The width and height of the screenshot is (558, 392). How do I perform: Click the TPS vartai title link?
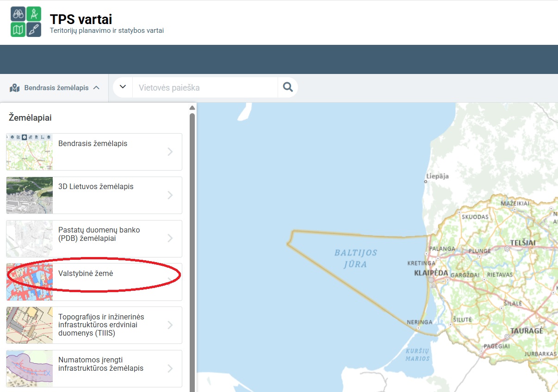pos(81,19)
